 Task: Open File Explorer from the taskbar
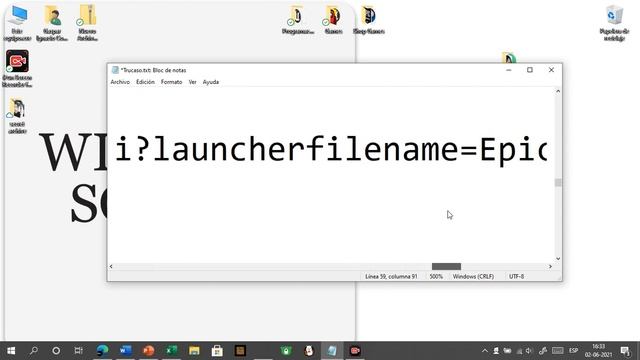[x=194, y=351]
